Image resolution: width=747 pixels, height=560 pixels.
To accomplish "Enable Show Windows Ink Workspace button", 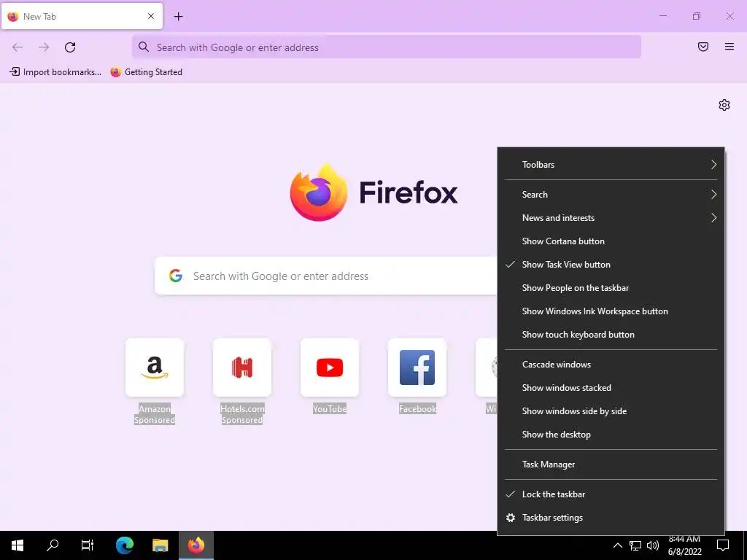I will point(611,311).
